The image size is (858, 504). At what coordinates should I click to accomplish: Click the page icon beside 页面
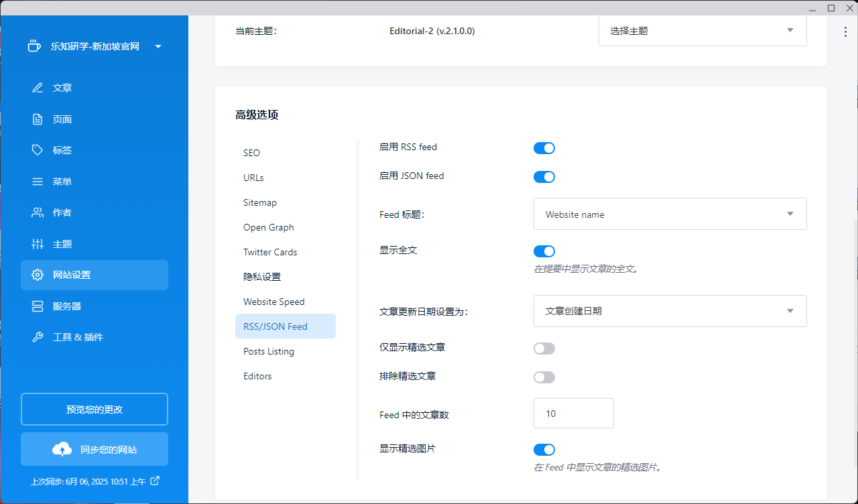pyautogui.click(x=38, y=119)
